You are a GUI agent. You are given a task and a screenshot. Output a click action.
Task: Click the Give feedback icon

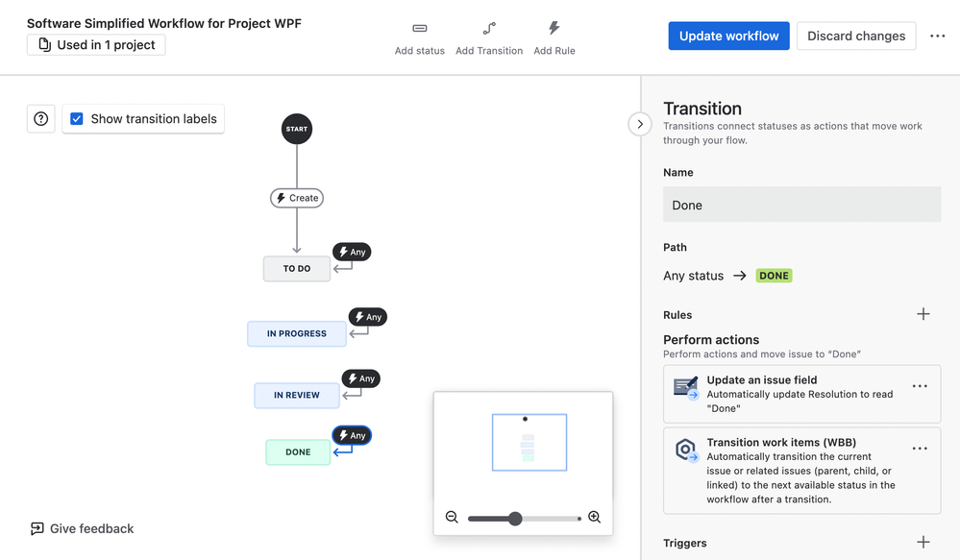pos(37,528)
